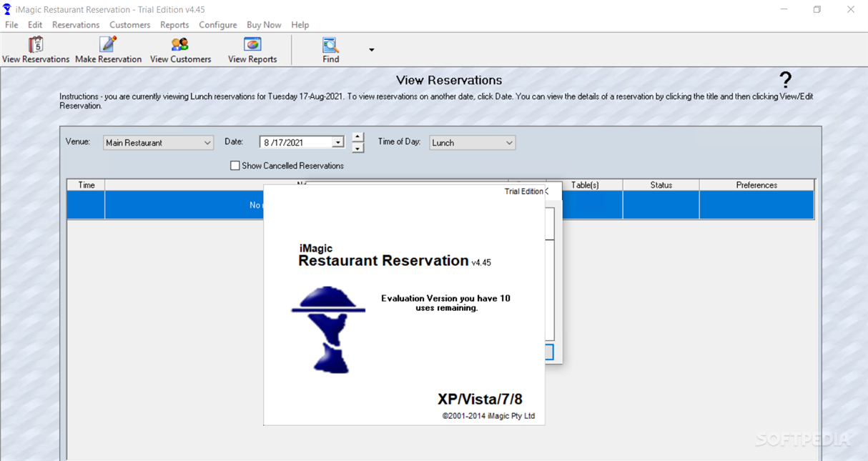The height and width of the screenshot is (461, 868).
Task: Click the Evaluation Version uses remaining text
Action: pos(445,303)
